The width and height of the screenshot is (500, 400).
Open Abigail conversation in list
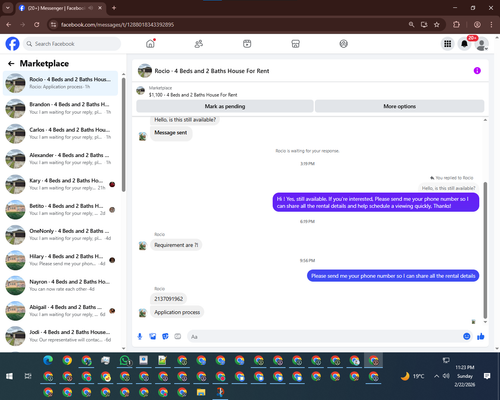pyautogui.click(x=60, y=311)
